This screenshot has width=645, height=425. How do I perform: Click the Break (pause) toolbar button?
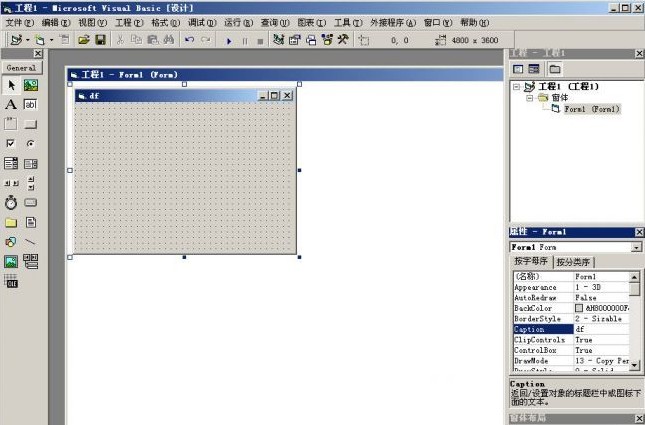pyautogui.click(x=245, y=41)
